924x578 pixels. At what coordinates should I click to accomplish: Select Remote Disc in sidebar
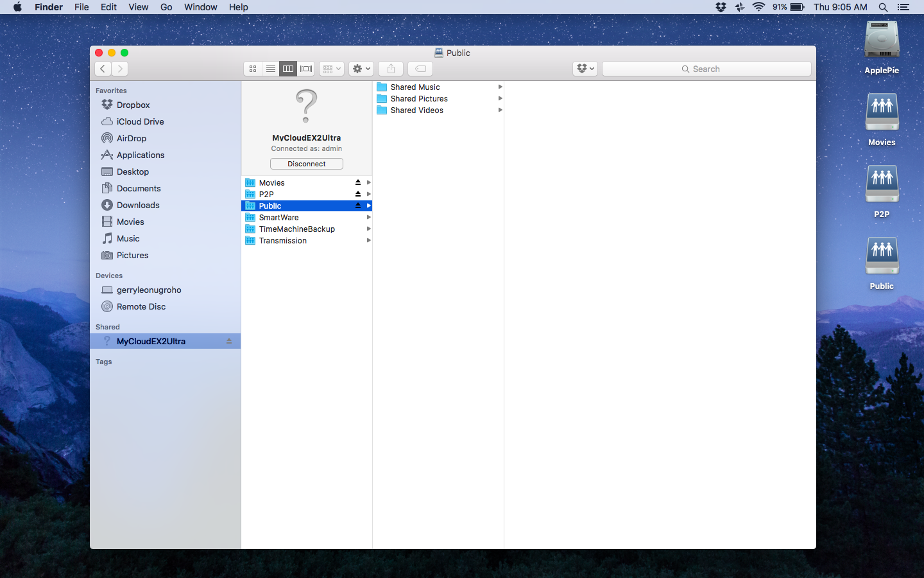coord(165,306)
